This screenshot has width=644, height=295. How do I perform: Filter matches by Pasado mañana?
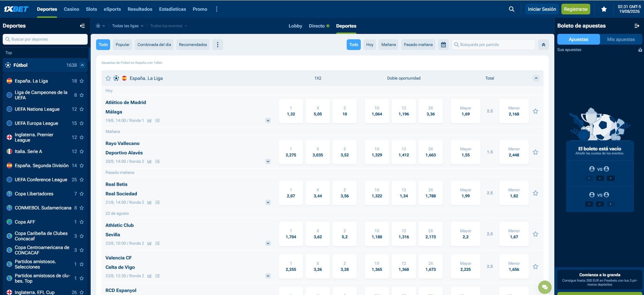pos(418,45)
